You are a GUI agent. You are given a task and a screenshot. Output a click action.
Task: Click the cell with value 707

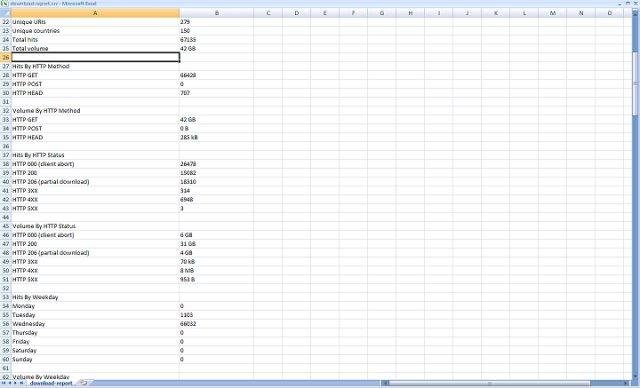(x=216, y=93)
